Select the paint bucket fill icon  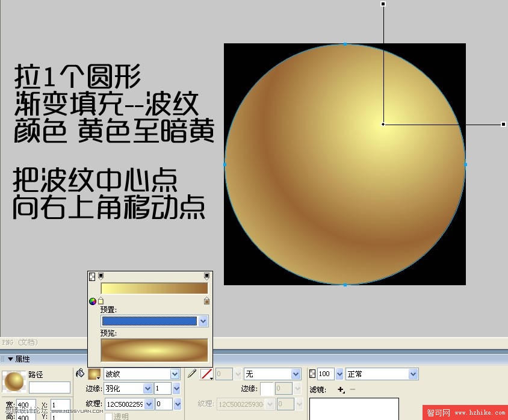(x=81, y=372)
